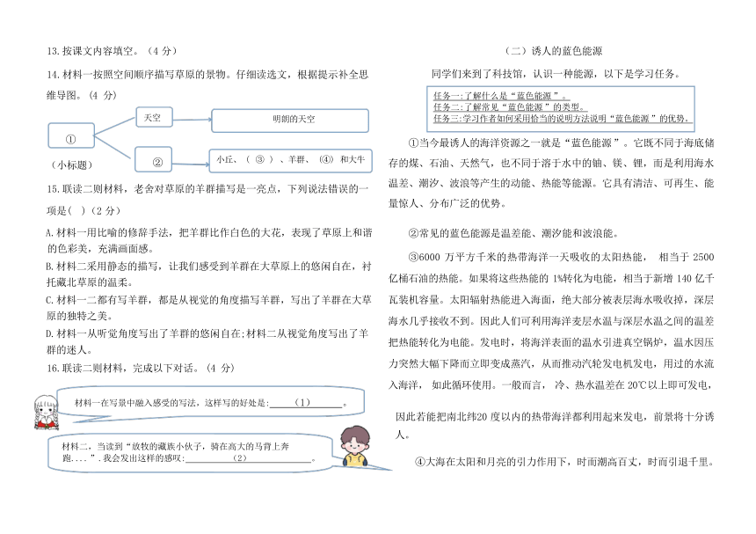
Task: Click the sentence 因此若能把南北纬20度以内
Action: click(555, 425)
